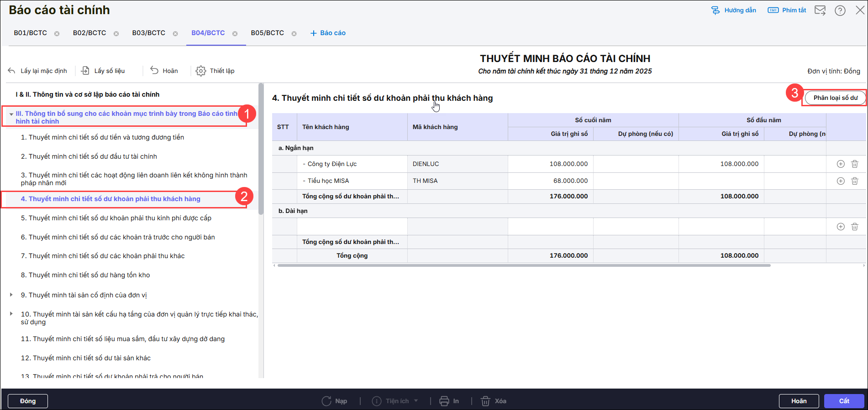The image size is (868, 410).
Task: Collapse section III Thông tin bổ sung
Action: (11, 114)
